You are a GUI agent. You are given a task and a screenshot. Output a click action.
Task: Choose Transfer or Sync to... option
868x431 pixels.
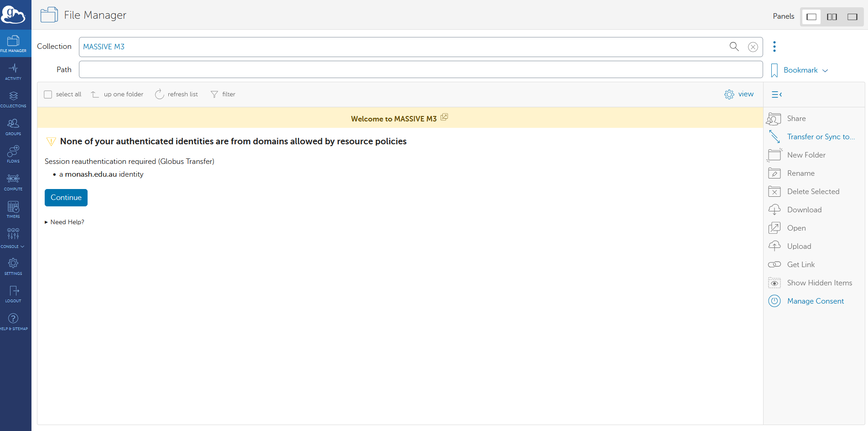tap(821, 137)
